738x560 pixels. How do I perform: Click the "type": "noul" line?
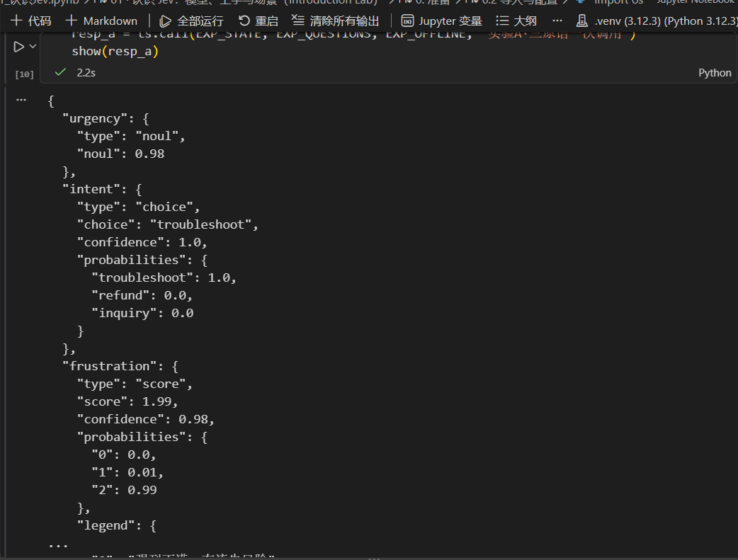(x=131, y=136)
